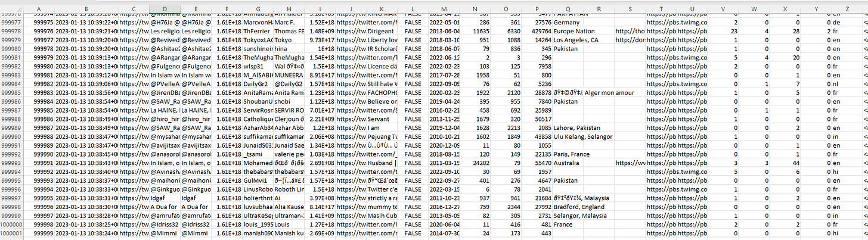868x240 pixels.
Task: Select column Y header
Action: point(817,8)
